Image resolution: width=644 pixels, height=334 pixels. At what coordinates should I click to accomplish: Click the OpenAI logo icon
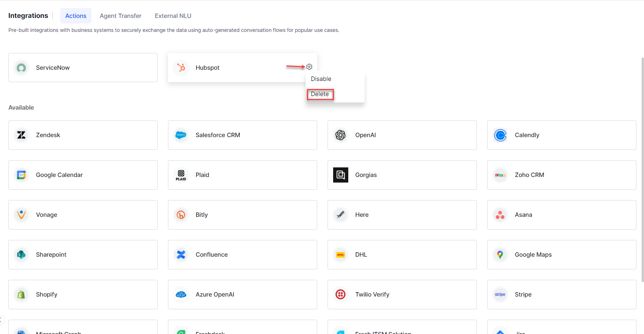click(341, 135)
